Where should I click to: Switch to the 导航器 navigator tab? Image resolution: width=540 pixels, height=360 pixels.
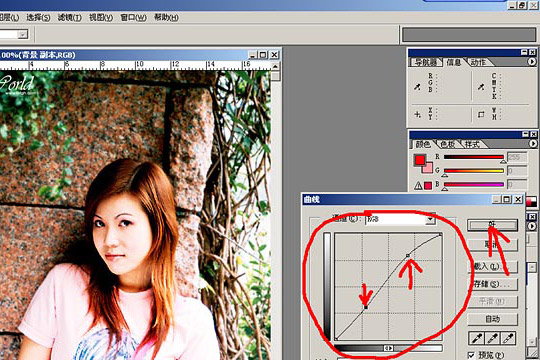[x=426, y=62]
